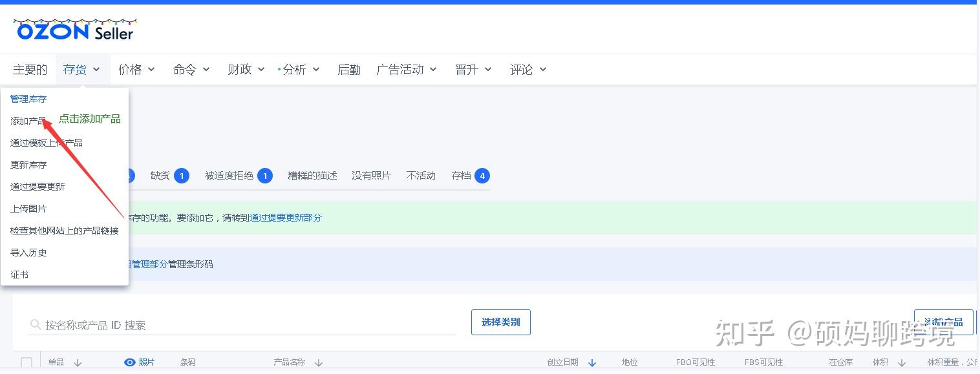980x374 pixels.
Task: Select 添加产品 from the 存货 menu
Action: [27, 121]
